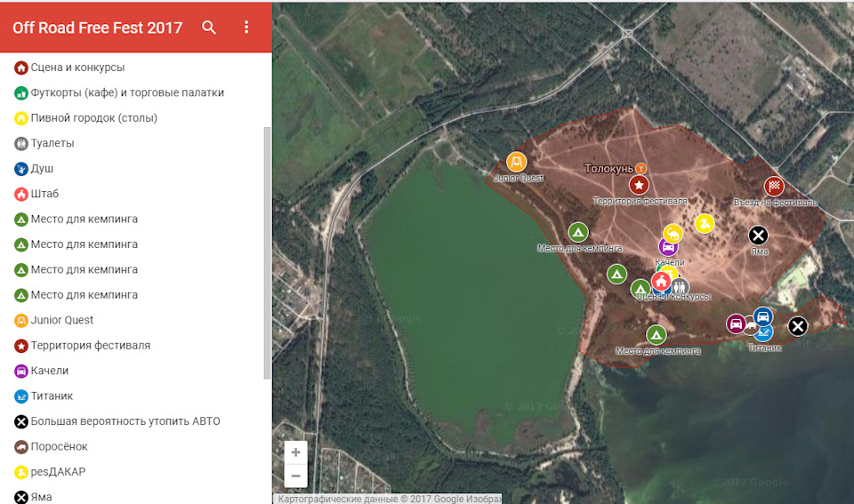Click the sidebar vertical scrollbar
The width and height of the screenshot is (854, 504).
(267, 252)
